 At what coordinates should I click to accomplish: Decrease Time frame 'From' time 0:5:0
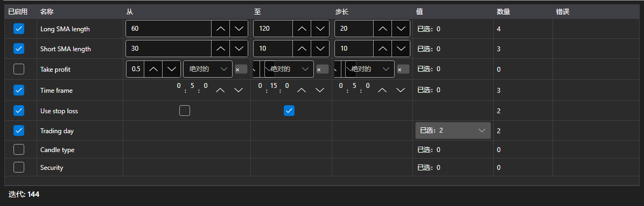[x=239, y=90]
